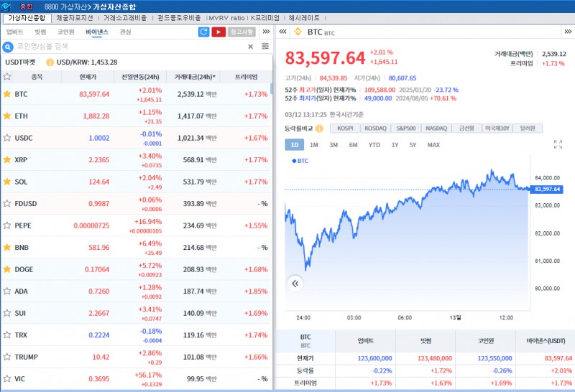Switch to the 관심 watchlist tab
Image resolution: width=575 pixels, height=392 pixels.
(x=125, y=32)
